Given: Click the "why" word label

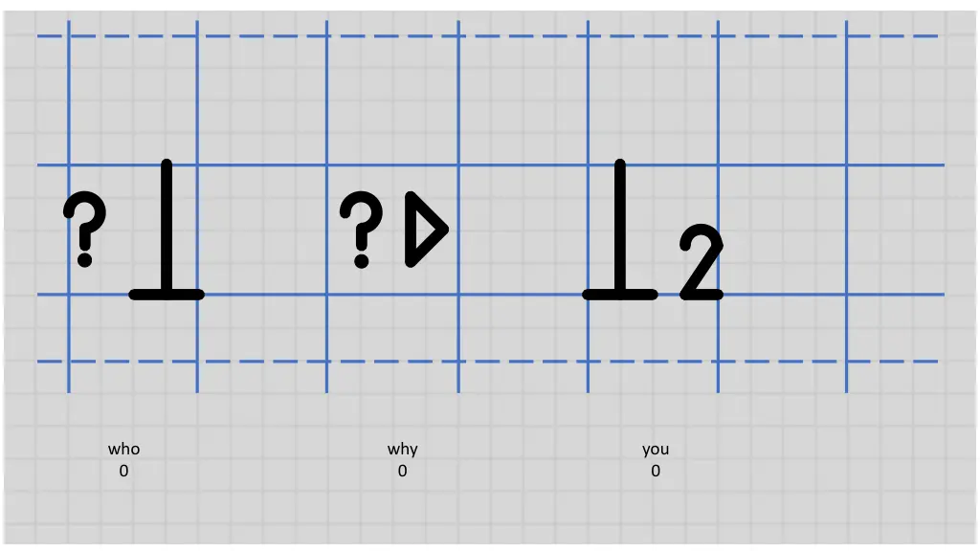Looking at the screenshot, I should coord(403,450).
